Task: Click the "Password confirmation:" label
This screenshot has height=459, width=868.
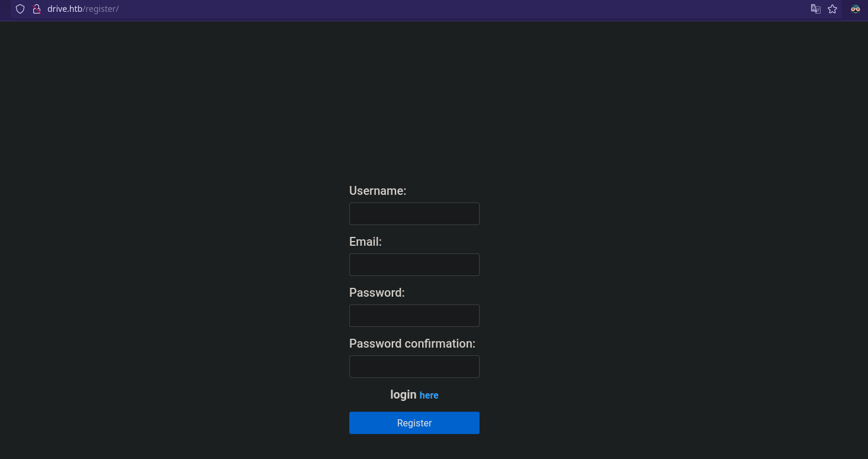Action: coord(412,344)
